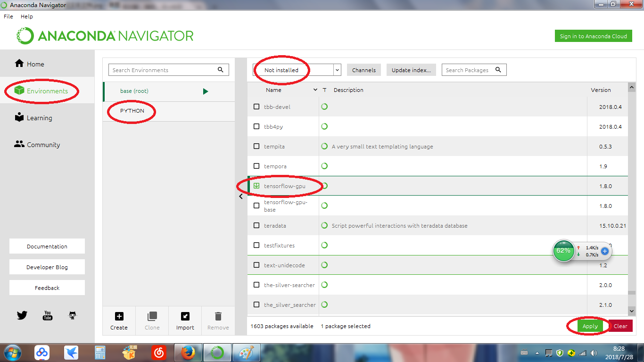Screen dimensions: 644x362
Task: Click the Description column header
Action: pos(348,90)
